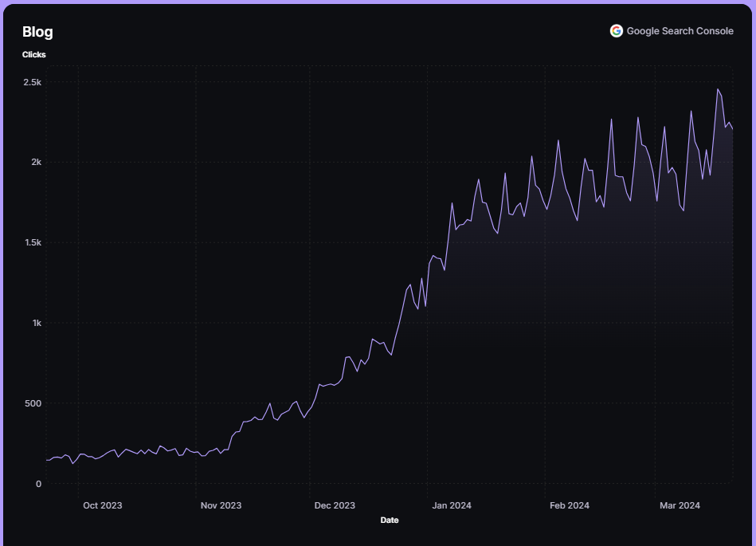Select the 500 y-axis tick label
This screenshot has width=756, height=546.
coord(33,403)
